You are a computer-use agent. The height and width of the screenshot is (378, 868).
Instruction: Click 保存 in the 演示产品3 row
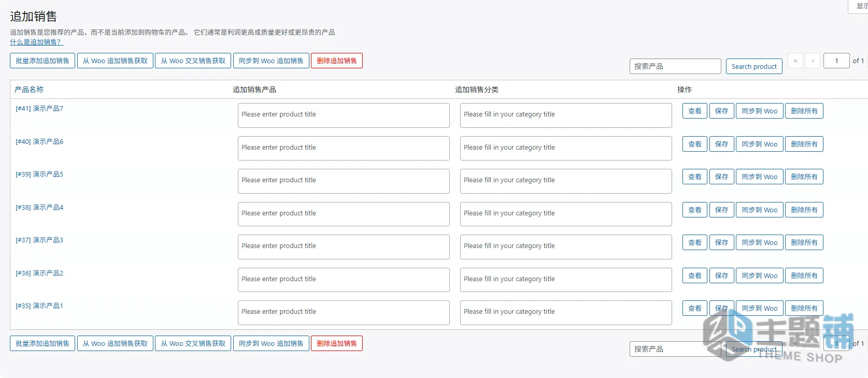(x=721, y=242)
